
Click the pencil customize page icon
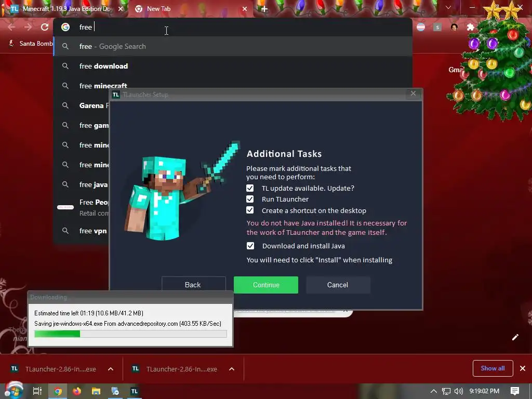(x=515, y=337)
